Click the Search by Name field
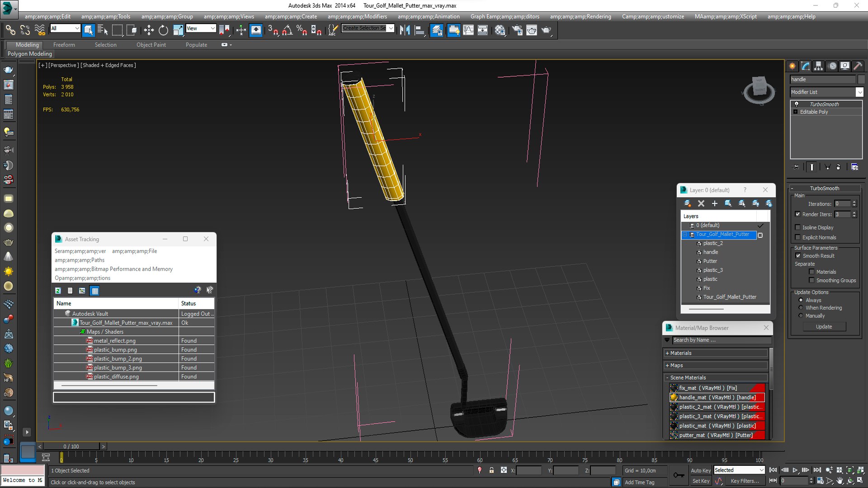 click(722, 340)
